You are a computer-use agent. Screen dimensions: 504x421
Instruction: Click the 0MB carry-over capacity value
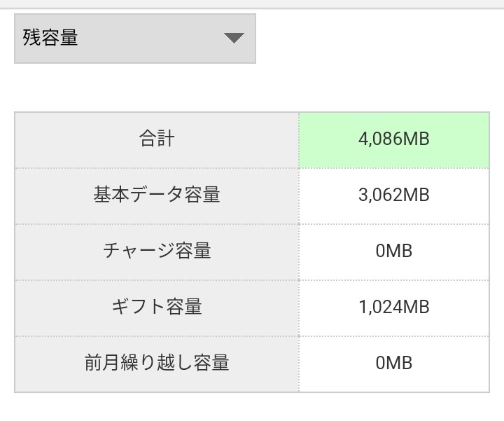393,363
